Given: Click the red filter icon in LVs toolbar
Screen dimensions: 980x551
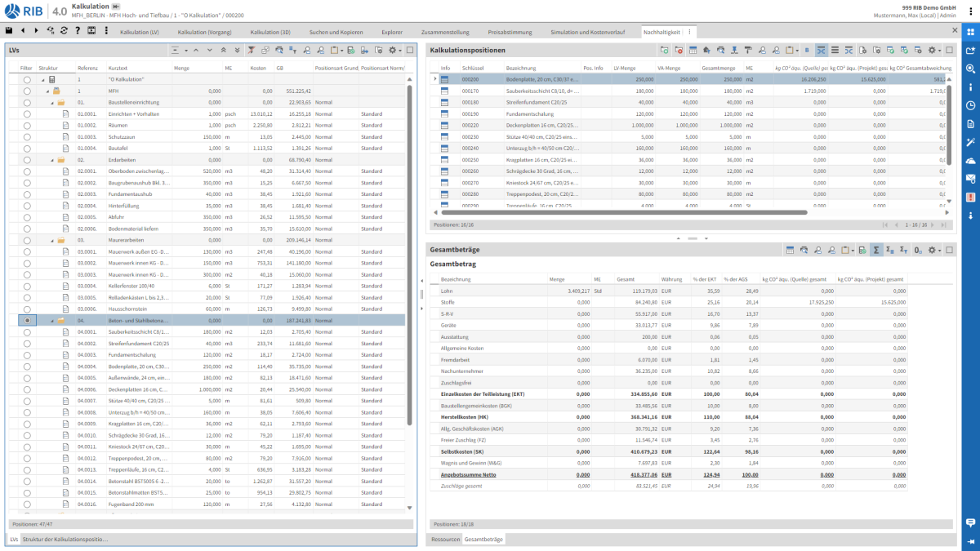Looking at the screenshot, I should (x=252, y=50).
